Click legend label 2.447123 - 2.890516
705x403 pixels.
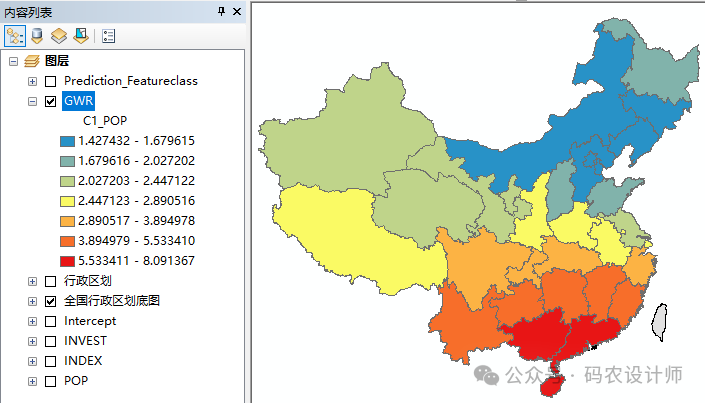coord(137,201)
